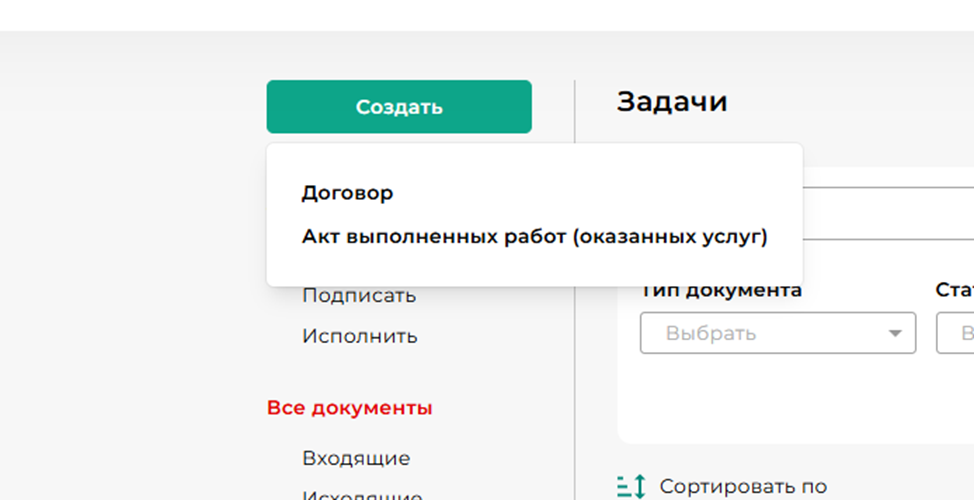Click the green Создать button

[x=398, y=107]
